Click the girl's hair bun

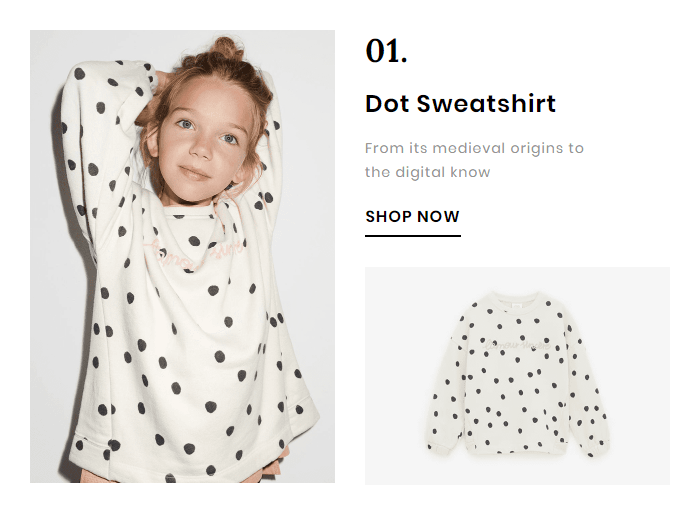226,48
